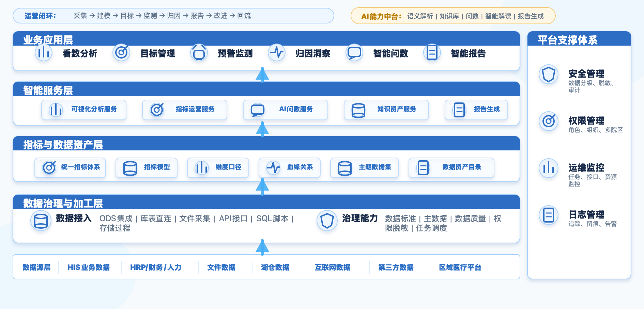
Task: Click the 安全管理 title
Action: pyautogui.click(x=586, y=74)
